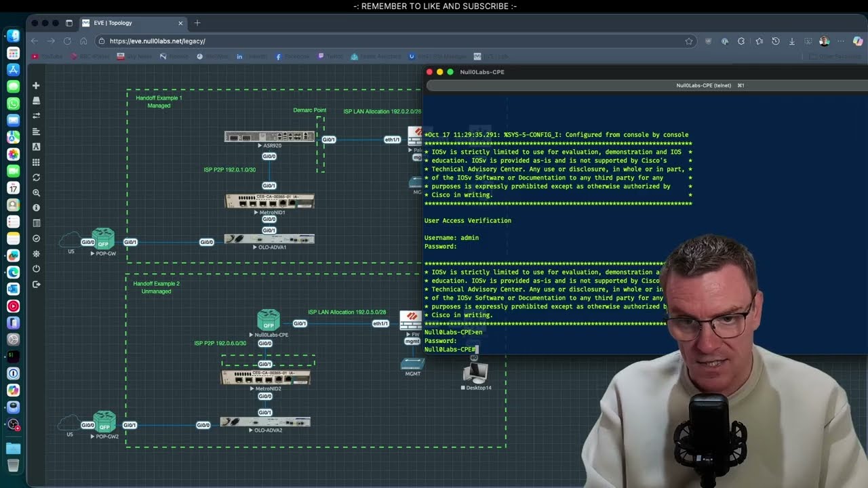Click the Close lab power icon in EVE sidebar
This screenshot has height=488, width=868.
click(x=36, y=269)
